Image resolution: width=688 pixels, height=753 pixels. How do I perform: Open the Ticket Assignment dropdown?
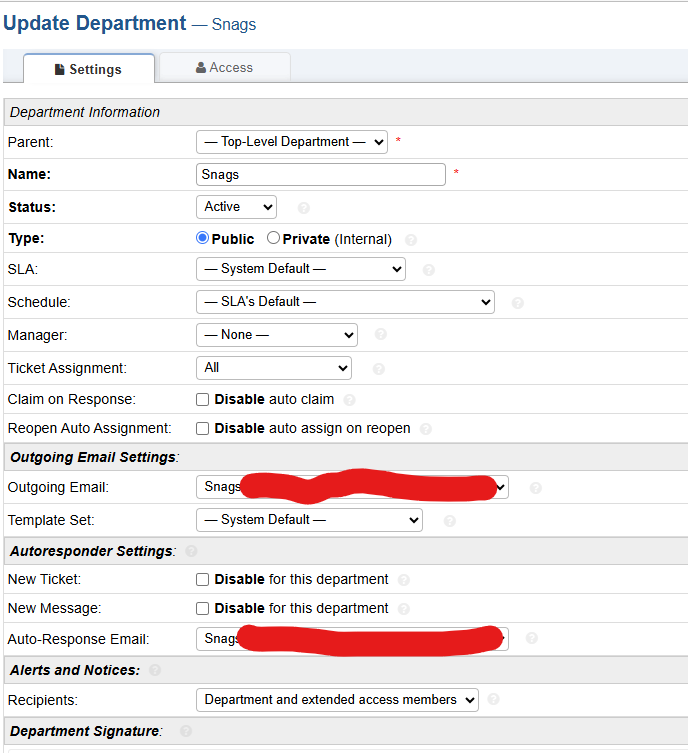pos(274,368)
